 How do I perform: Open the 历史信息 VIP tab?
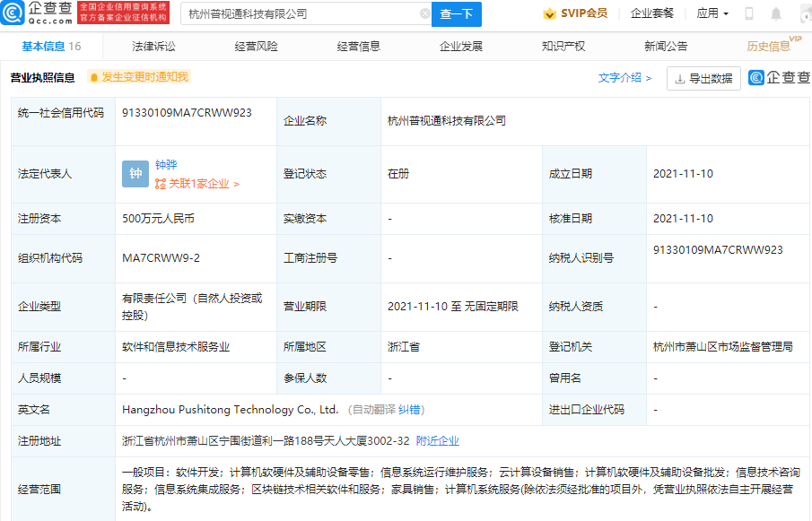pyautogui.click(x=768, y=47)
